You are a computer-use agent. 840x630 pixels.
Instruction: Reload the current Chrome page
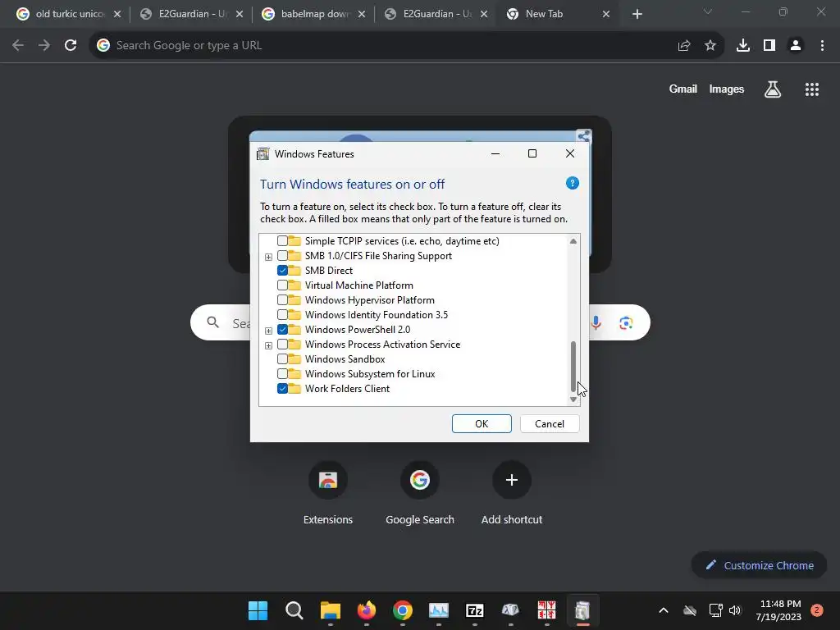(x=71, y=46)
